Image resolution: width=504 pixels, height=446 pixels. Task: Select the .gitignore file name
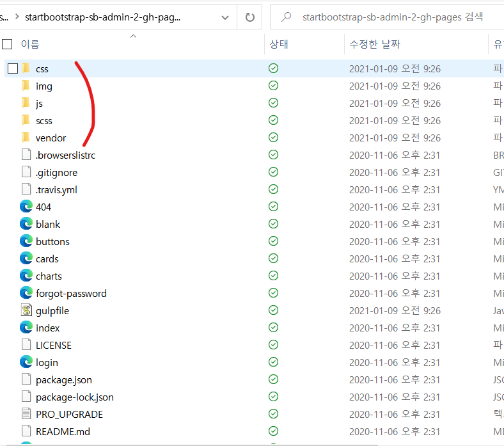(56, 173)
